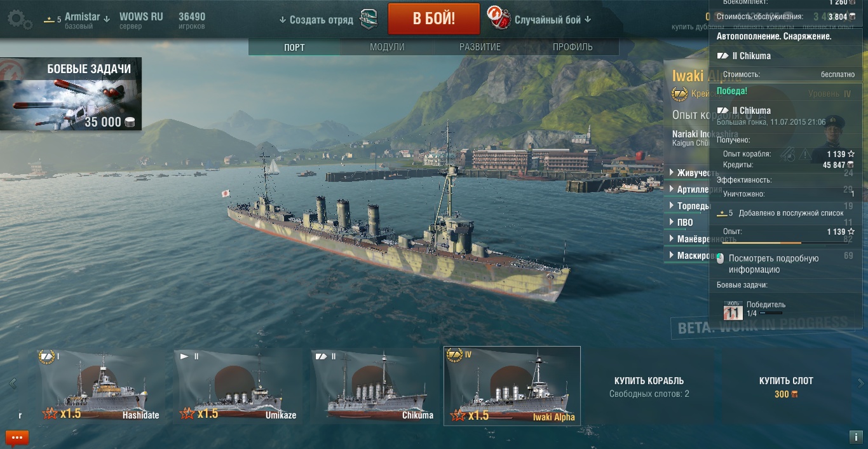The image size is (868, 449).
Task: Open the red chat bubble icon
Action: (17, 438)
